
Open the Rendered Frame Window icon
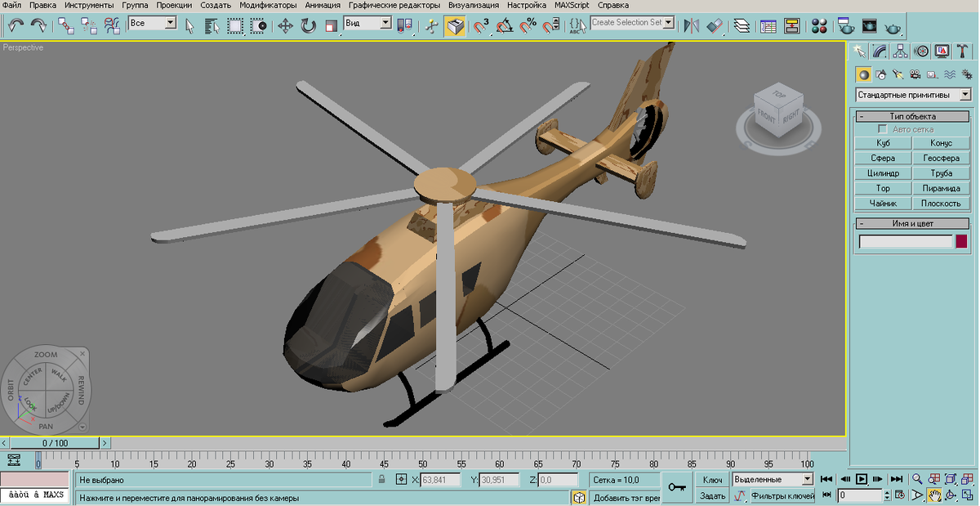click(869, 25)
